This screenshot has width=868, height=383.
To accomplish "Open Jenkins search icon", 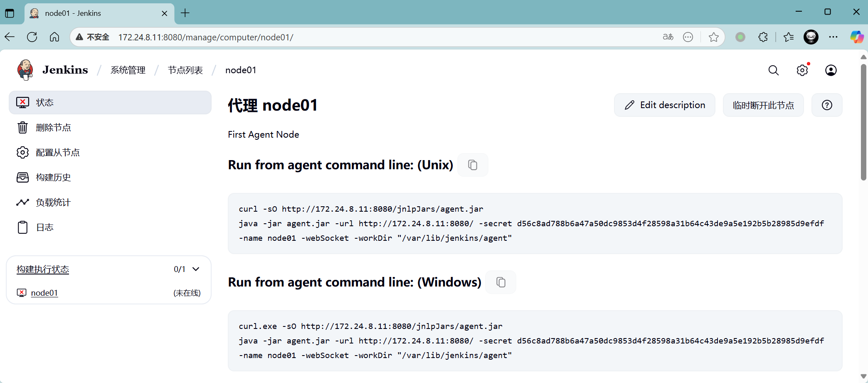I will pos(773,70).
